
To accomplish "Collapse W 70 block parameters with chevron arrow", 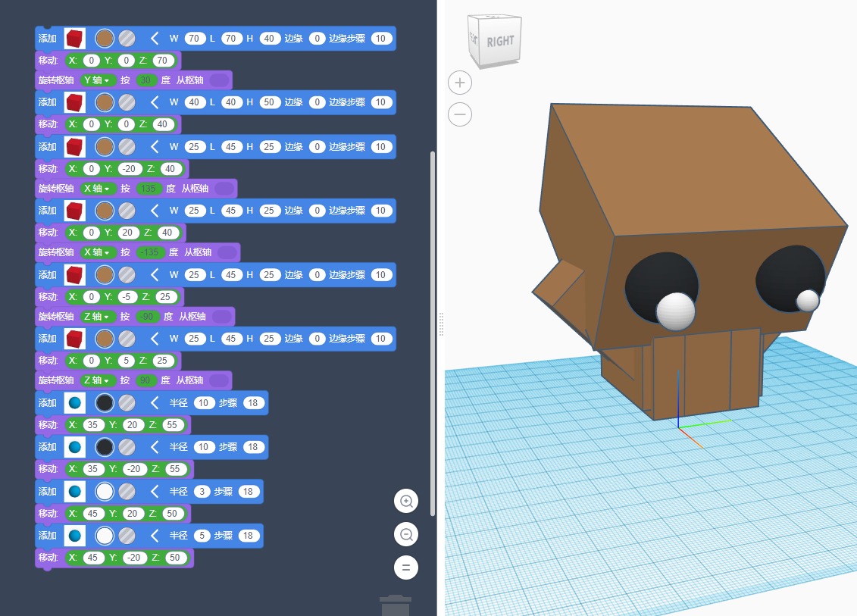I will click(x=155, y=38).
